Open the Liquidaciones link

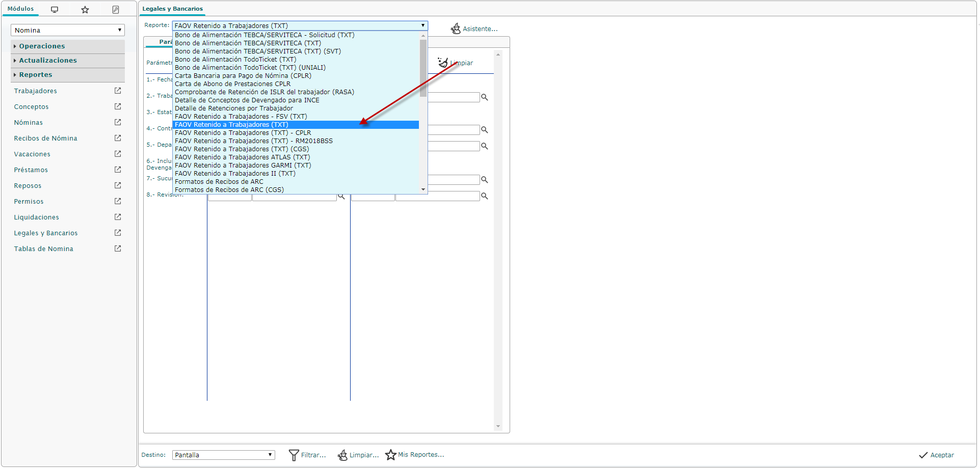[36, 217]
